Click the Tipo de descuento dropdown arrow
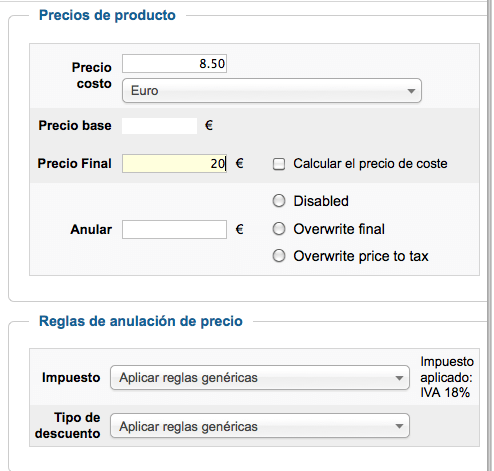Screen dimensions: 494x471 click(399, 426)
